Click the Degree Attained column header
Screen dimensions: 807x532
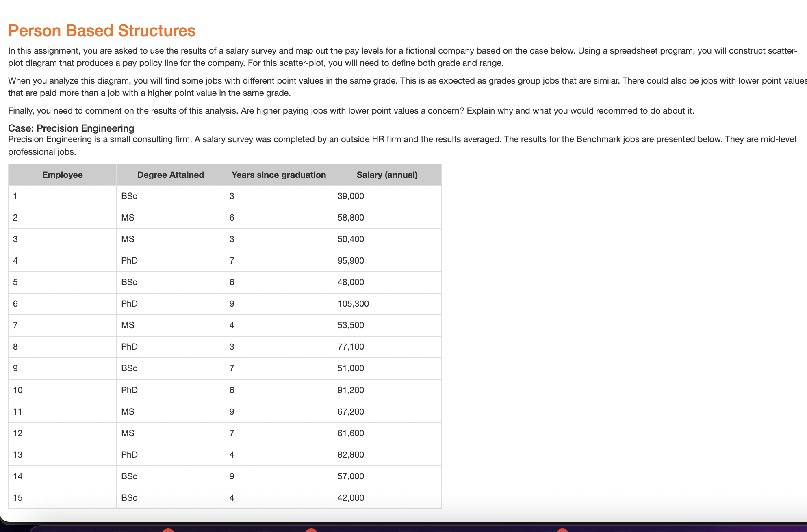[170, 175]
